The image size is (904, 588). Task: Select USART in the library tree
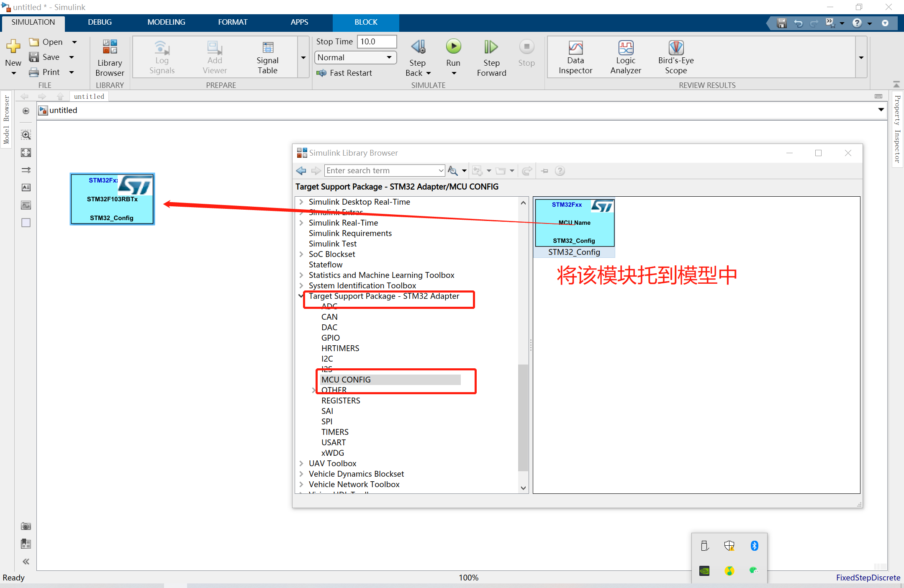click(x=334, y=442)
